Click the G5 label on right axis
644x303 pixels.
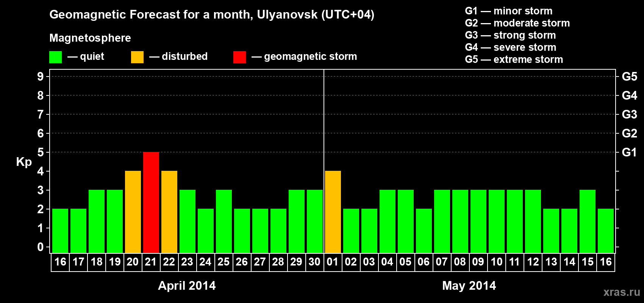point(630,77)
